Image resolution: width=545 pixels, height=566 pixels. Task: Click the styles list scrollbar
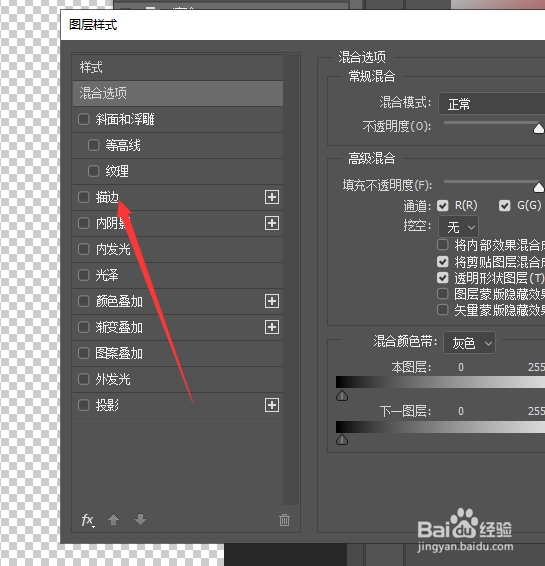coord(291,279)
